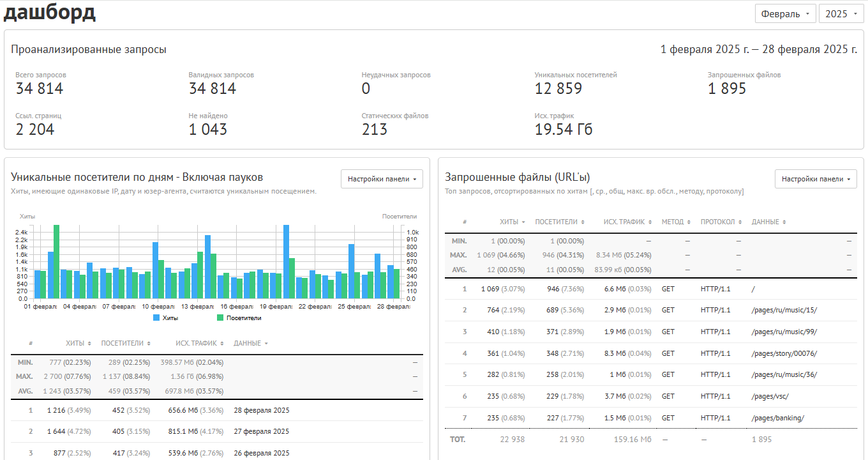
Task: Toggle the blue Хиты legend item
Action: coord(166,318)
